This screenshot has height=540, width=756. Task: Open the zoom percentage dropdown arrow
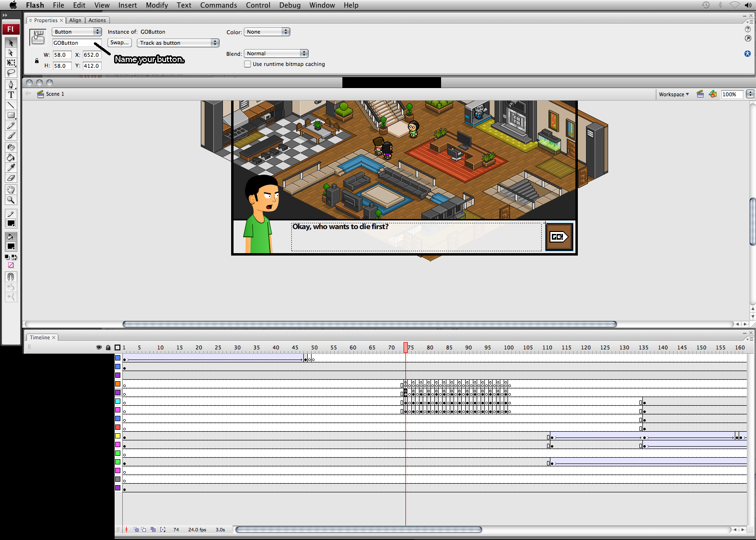click(x=750, y=94)
